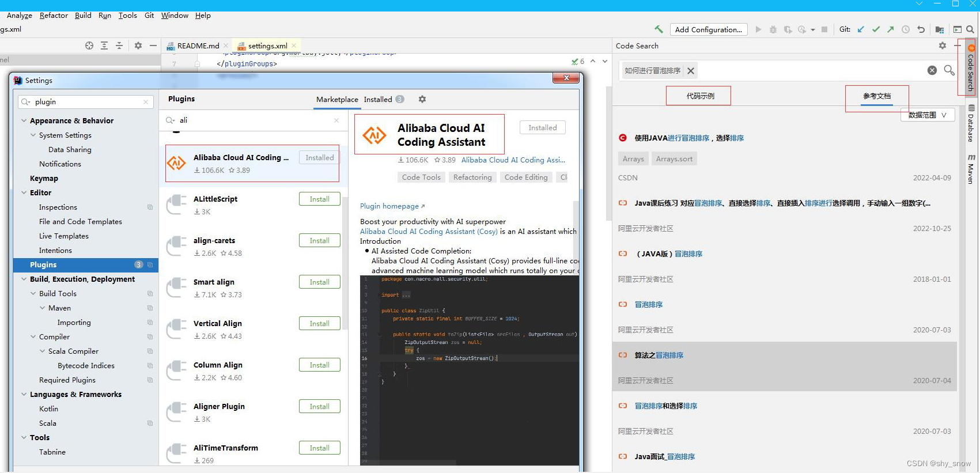Open Plugin homepage link
Screen dimensions: 980x473
point(392,206)
